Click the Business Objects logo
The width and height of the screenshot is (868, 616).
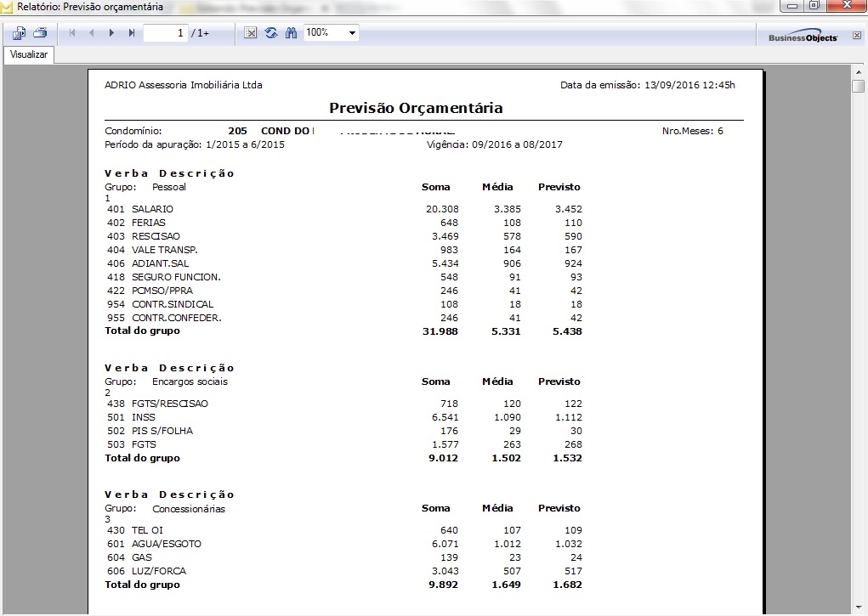[803, 37]
